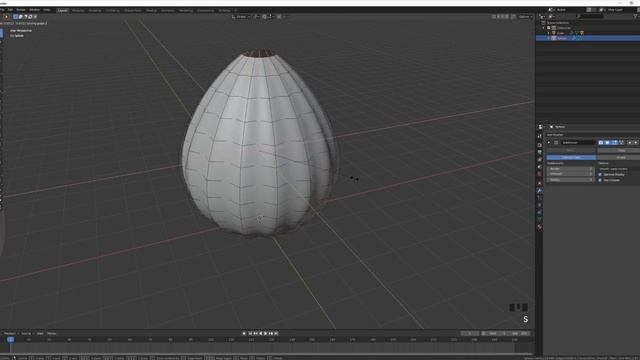Toggle the Use Creases checkbox

pyautogui.click(x=600, y=180)
